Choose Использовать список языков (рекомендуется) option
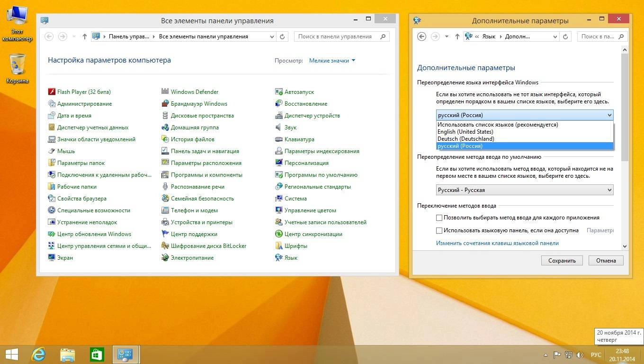 tap(525, 125)
